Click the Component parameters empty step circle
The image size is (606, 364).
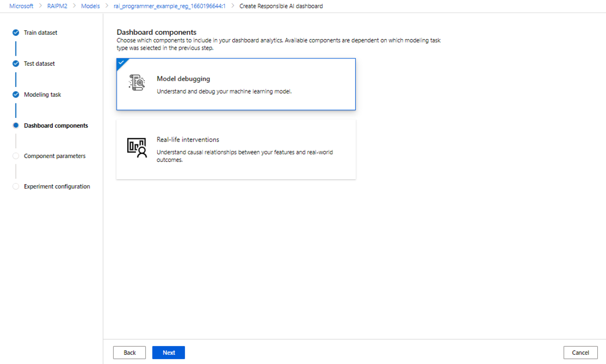(x=15, y=156)
